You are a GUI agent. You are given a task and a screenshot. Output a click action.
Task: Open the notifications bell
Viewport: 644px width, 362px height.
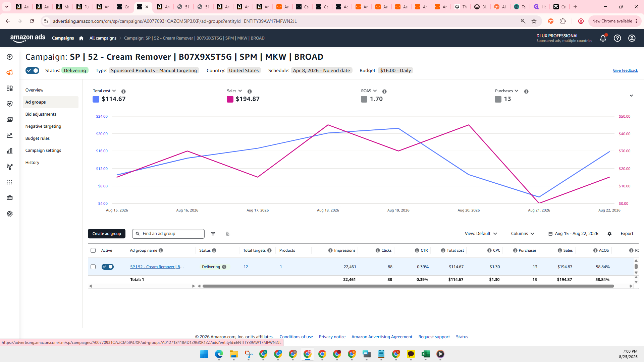603,38
